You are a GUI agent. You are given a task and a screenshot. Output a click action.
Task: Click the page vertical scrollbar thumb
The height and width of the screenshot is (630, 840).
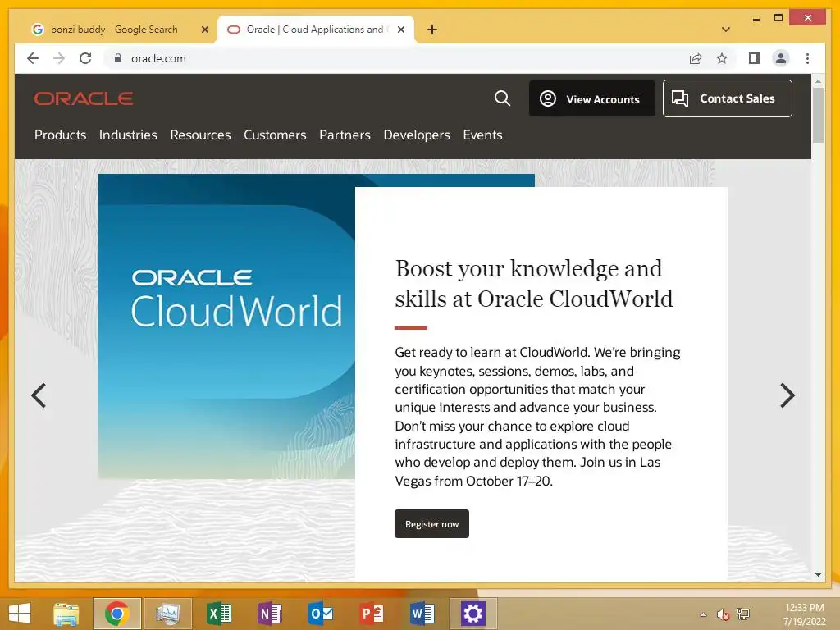pos(818,115)
